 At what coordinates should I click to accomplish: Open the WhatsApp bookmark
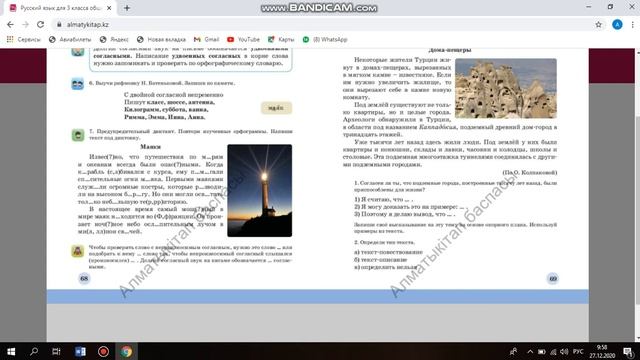point(325,40)
